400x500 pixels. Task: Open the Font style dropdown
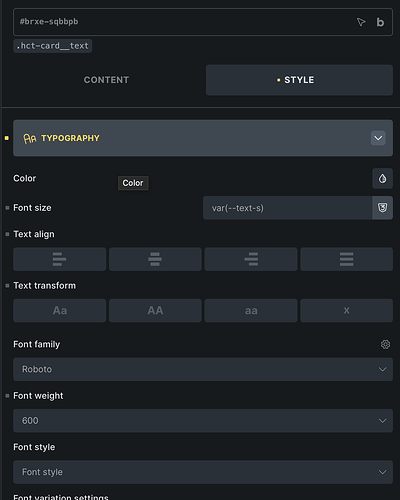coord(203,472)
